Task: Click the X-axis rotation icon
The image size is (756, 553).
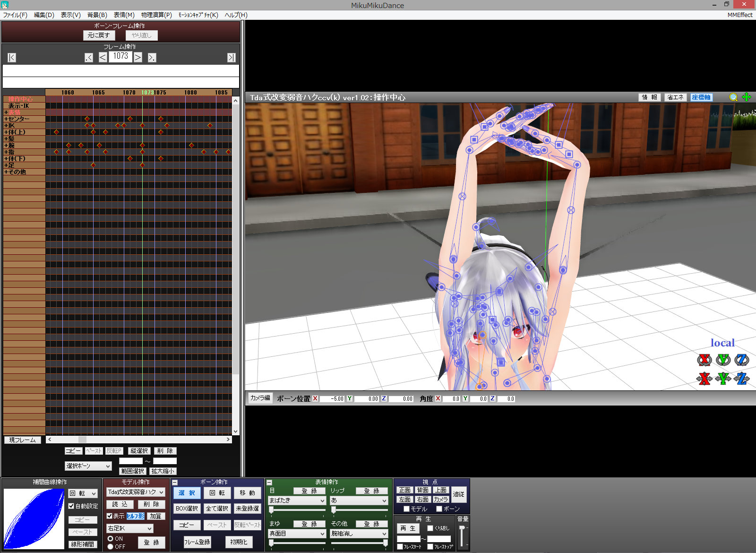Action: pos(704,360)
